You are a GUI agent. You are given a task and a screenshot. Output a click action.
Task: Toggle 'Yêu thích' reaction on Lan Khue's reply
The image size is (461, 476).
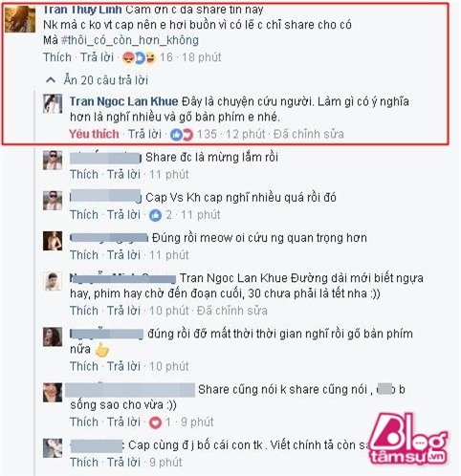pyautogui.click(x=94, y=134)
